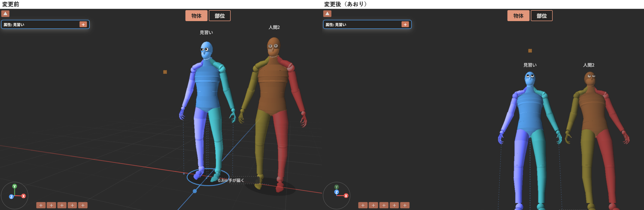Select the brown 人間2 figure's head in the 変更前 view
Image resolution: width=644 pixels, height=210 pixels.
[273, 46]
